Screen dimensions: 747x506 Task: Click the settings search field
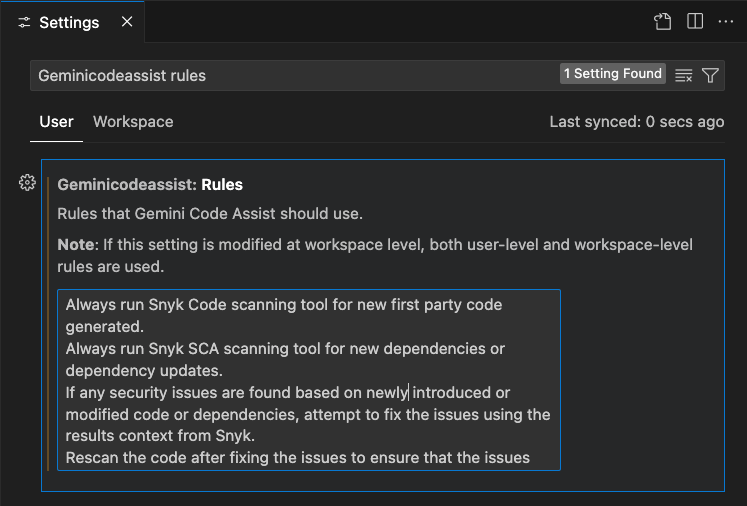[x=290, y=75]
